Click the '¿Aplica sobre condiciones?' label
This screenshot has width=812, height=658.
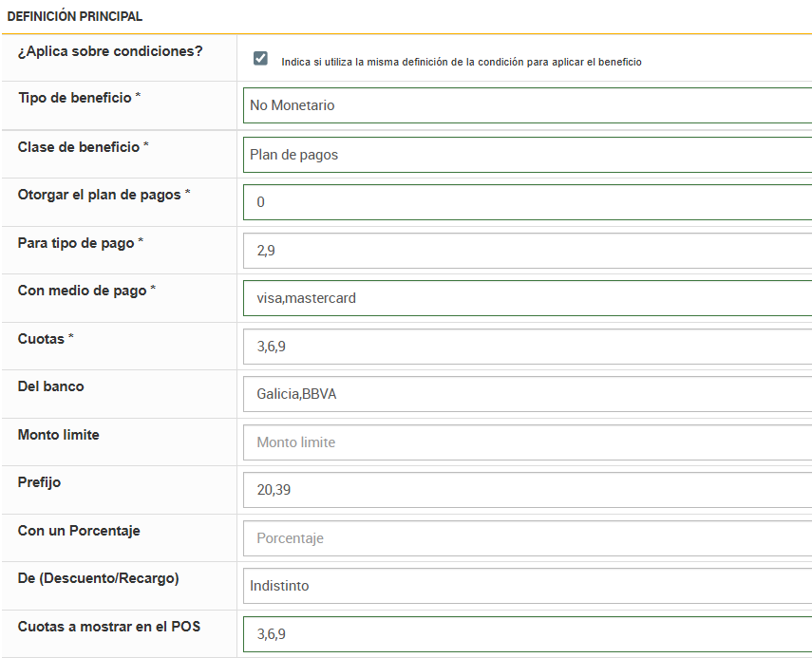coord(110,51)
